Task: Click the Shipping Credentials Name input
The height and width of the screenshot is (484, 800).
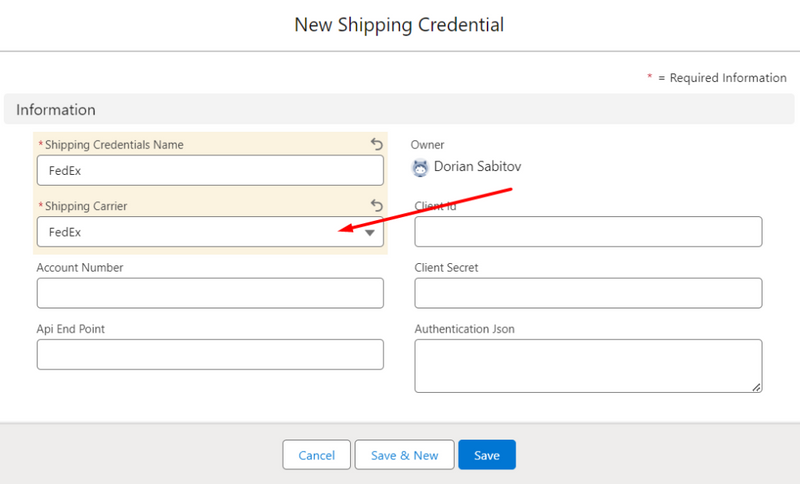Action: pos(210,170)
